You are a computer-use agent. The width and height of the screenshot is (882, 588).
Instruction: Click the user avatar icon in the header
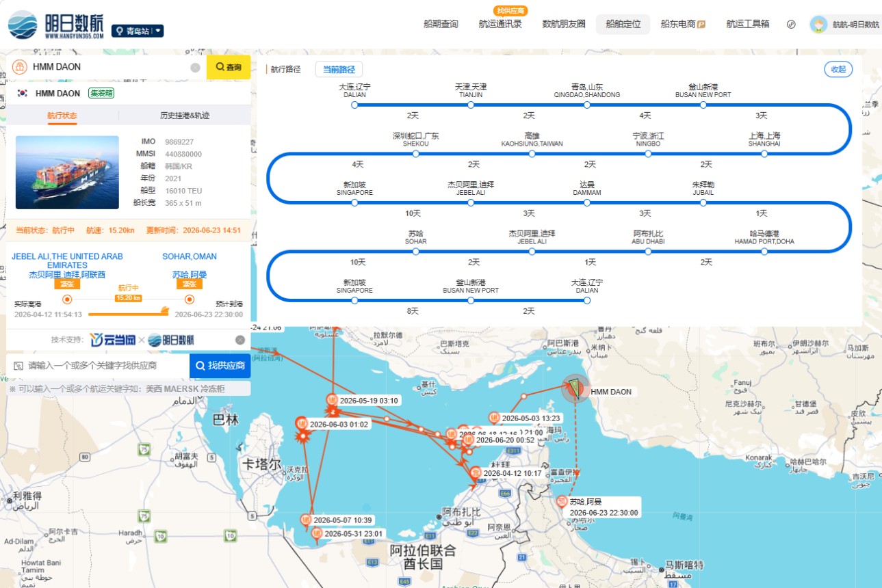click(818, 25)
